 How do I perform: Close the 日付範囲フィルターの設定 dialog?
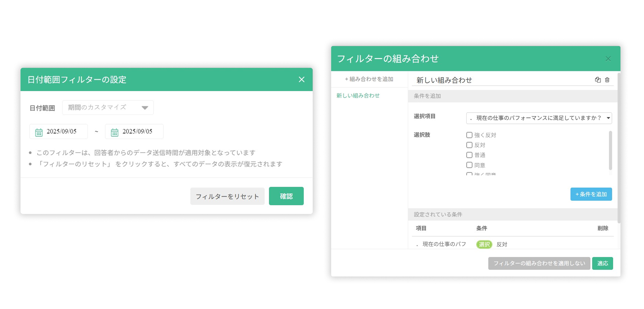302,80
